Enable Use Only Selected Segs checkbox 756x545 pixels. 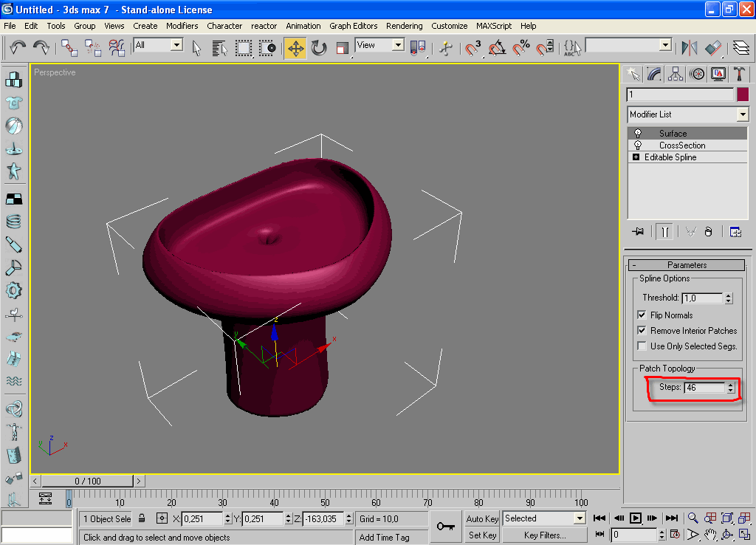pyautogui.click(x=642, y=346)
